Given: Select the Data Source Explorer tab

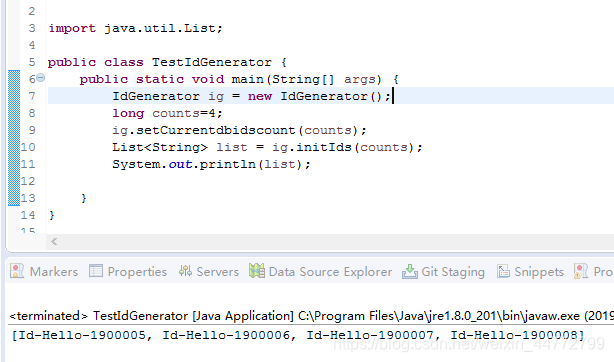Looking at the screenshot, I should click(321, 272).
